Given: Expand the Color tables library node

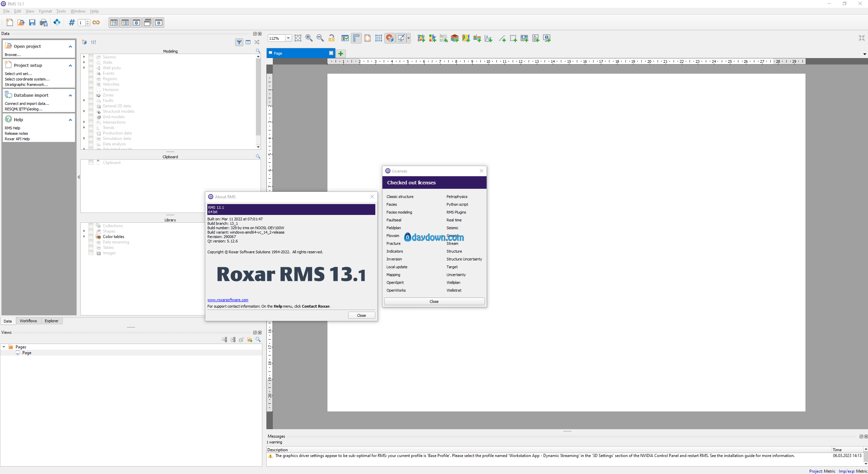Looking at the screenshot, I should coord(84,237).
